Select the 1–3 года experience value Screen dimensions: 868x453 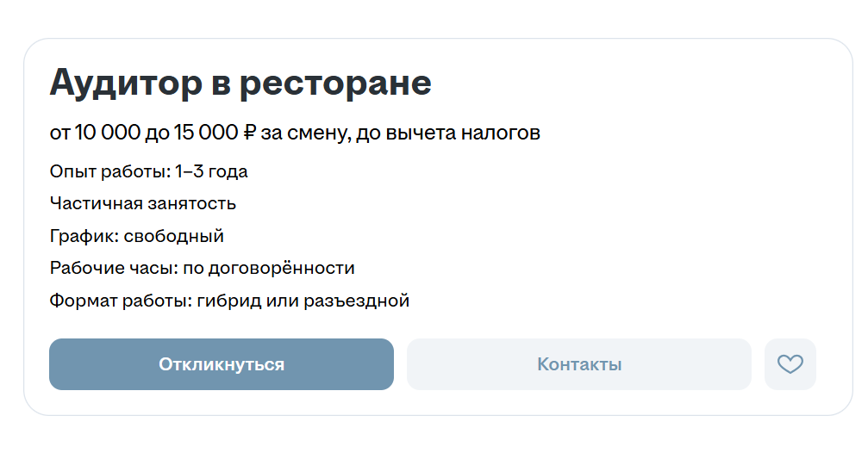click(211, 171)
